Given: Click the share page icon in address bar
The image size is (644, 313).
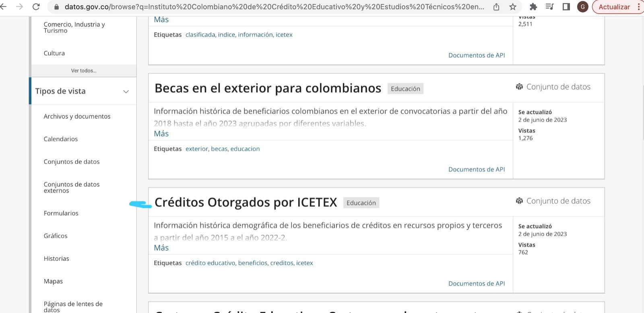Looking at the screenshot, I should pos(496,7).
